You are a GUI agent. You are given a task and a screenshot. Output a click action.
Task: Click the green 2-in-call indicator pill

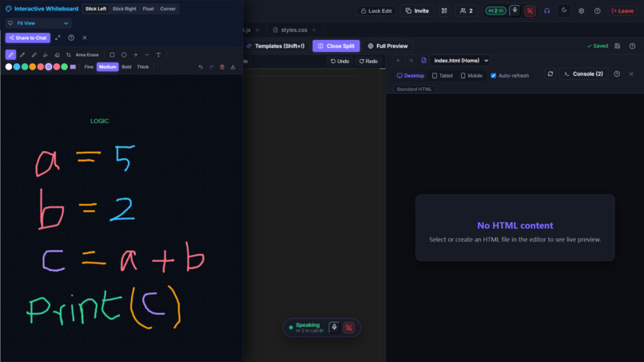click(x=495, y=10)
